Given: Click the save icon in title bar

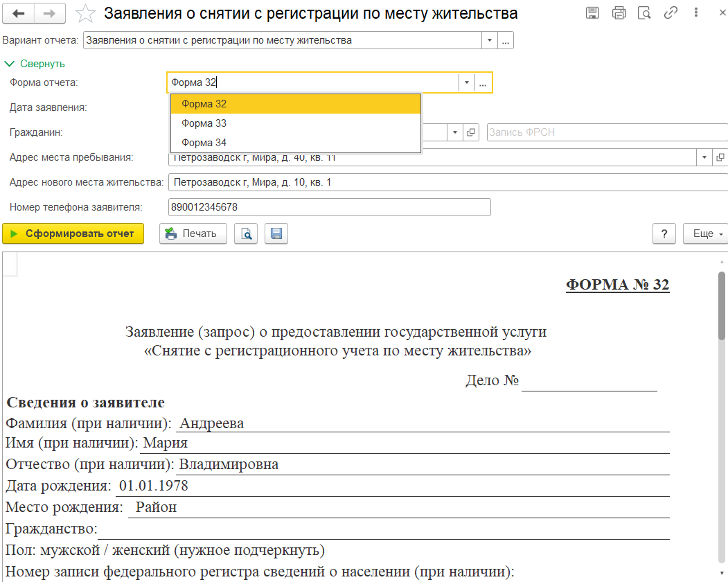Looking at the screenshot, I should click(592, 13).
